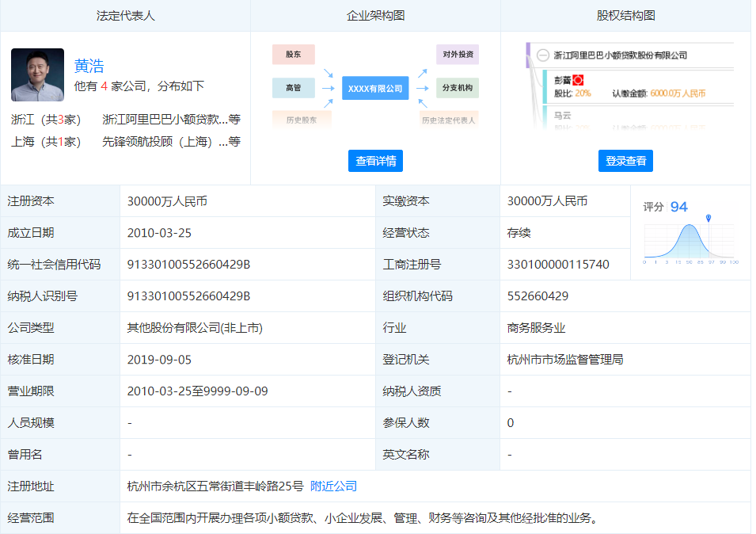The height and width of the screenshot is (534, 756).
Task: Select registration number 330100000115740
Action: coord(558,265)
